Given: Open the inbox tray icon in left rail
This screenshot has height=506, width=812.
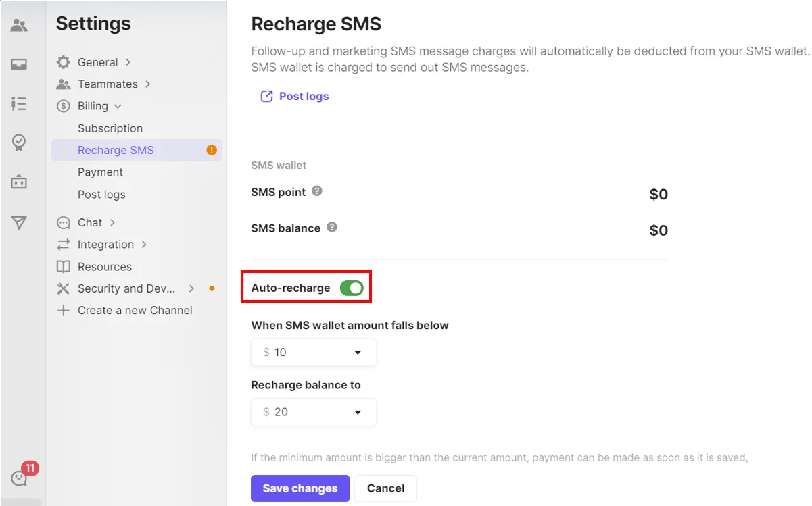Looking at the screenshot, I should 19,65.
